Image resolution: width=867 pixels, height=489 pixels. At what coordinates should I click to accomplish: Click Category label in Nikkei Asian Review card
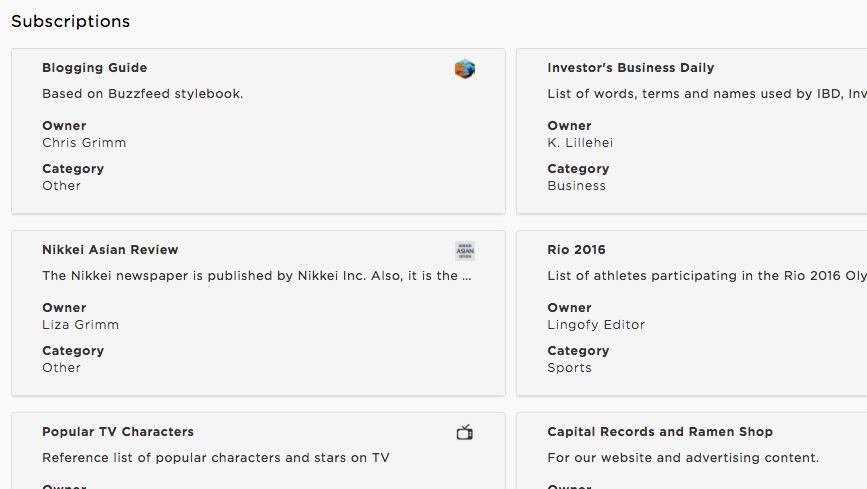pos(73,351)
